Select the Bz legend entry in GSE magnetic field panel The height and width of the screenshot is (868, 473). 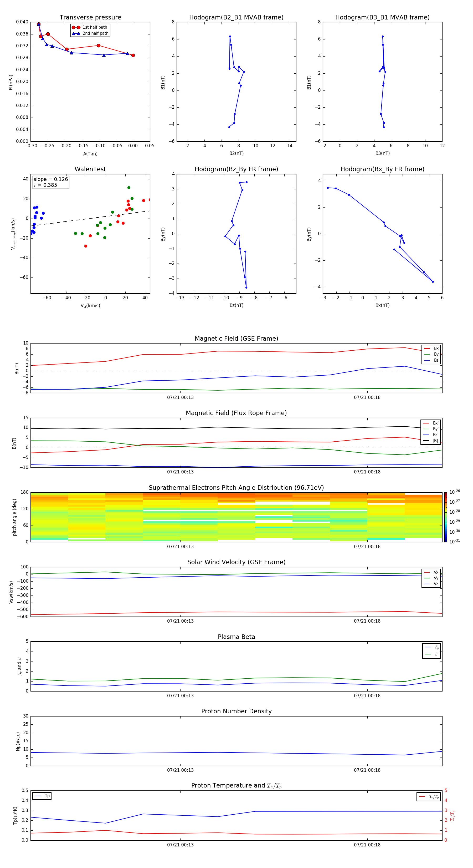click(x=431, y=360)
